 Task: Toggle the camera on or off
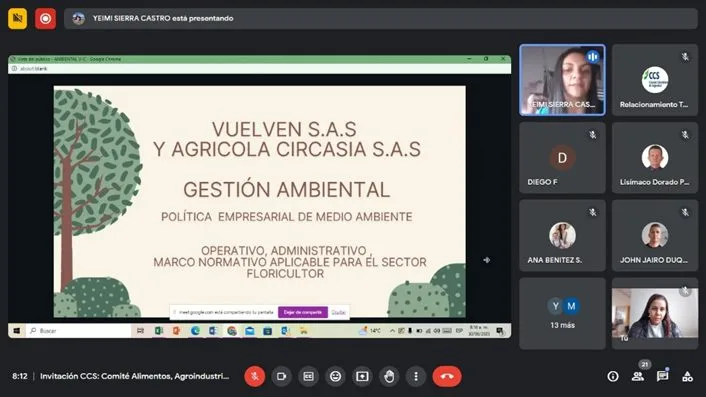click(281, 376)
